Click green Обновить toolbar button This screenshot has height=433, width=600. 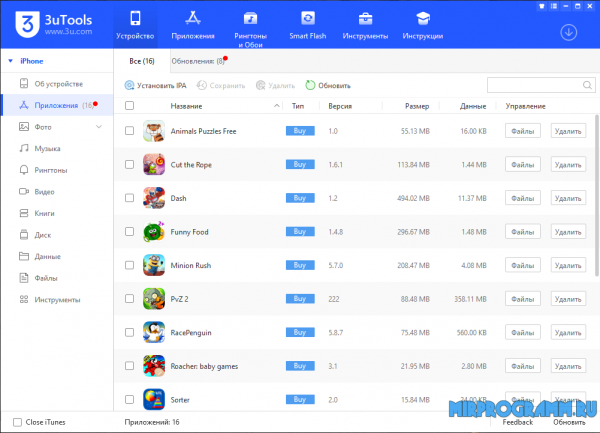[x=328, y=85]
